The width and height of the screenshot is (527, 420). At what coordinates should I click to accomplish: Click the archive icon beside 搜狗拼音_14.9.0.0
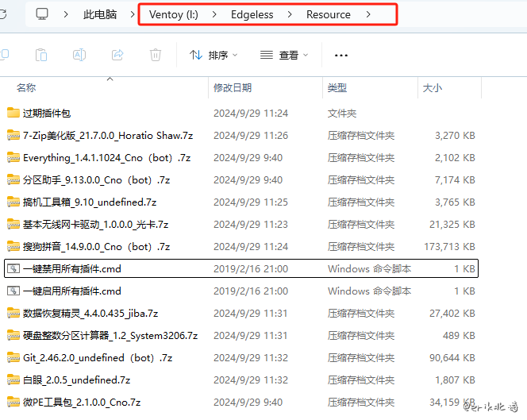point(13,247)
